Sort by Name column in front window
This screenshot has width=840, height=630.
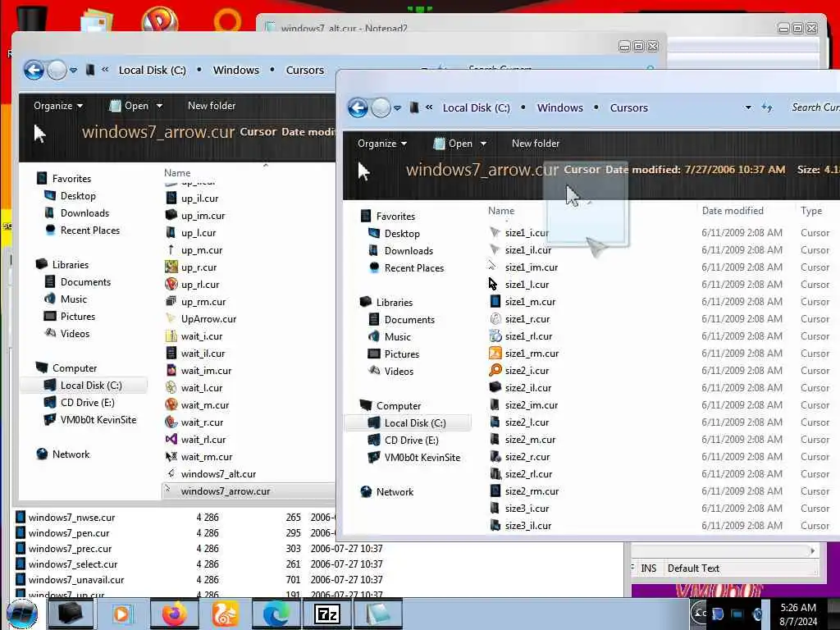pyautogui.click(x=501, y=211)
